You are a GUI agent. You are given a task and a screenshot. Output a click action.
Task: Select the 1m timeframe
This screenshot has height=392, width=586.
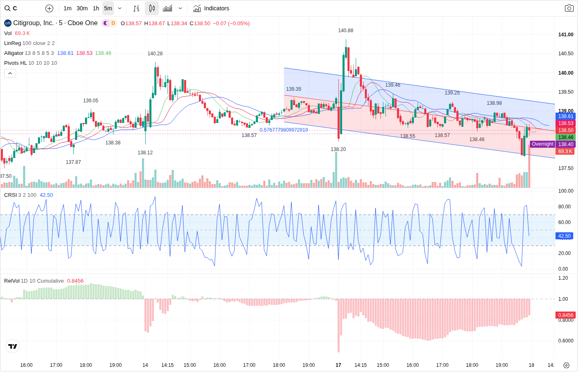pos(68,8)
